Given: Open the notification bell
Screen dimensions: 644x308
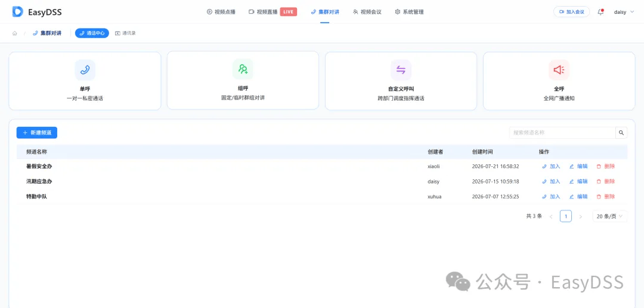Looking at the screenshot, I should tap(600, 12).
